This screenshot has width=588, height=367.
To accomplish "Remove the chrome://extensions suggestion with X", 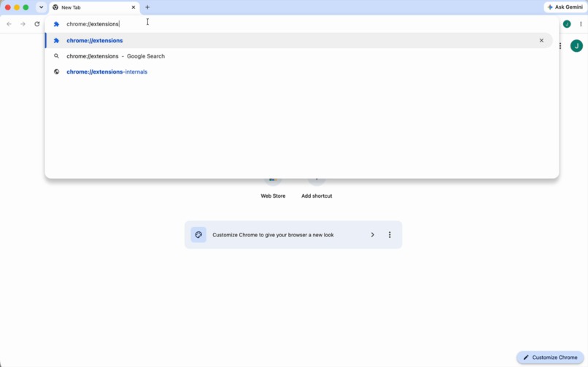I will tap(541, 40).
